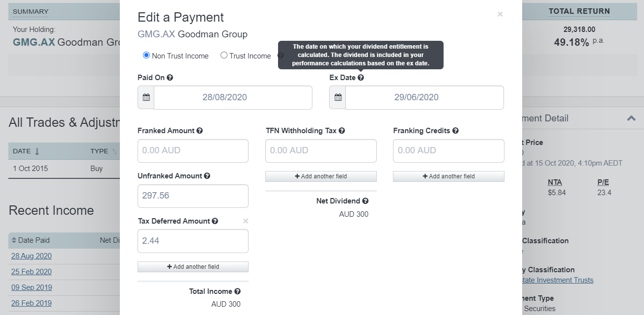This screenshot has width=644, height=315.
Task: Click the GMG.AX ticker in dialog header
Action: click(x=156, y=34)
